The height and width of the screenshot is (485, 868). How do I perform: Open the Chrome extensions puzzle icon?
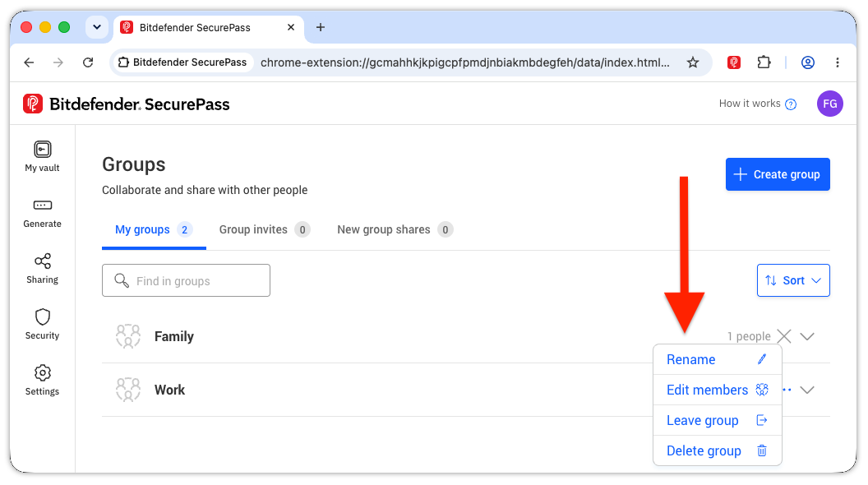764,62
